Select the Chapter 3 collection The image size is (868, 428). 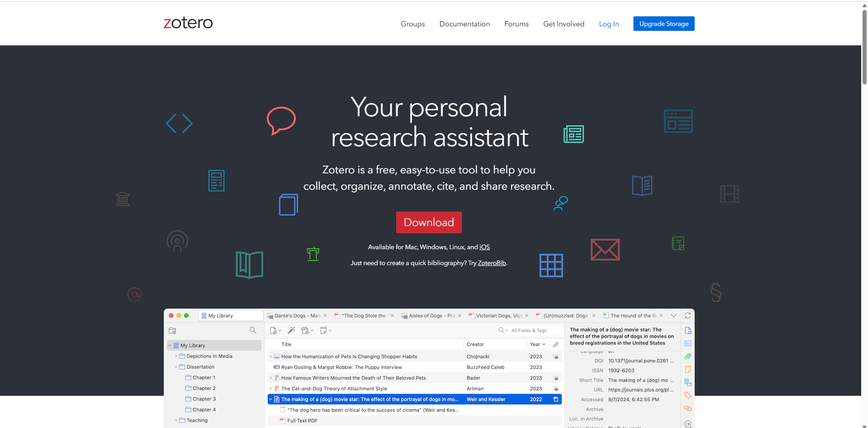[204, 399]
